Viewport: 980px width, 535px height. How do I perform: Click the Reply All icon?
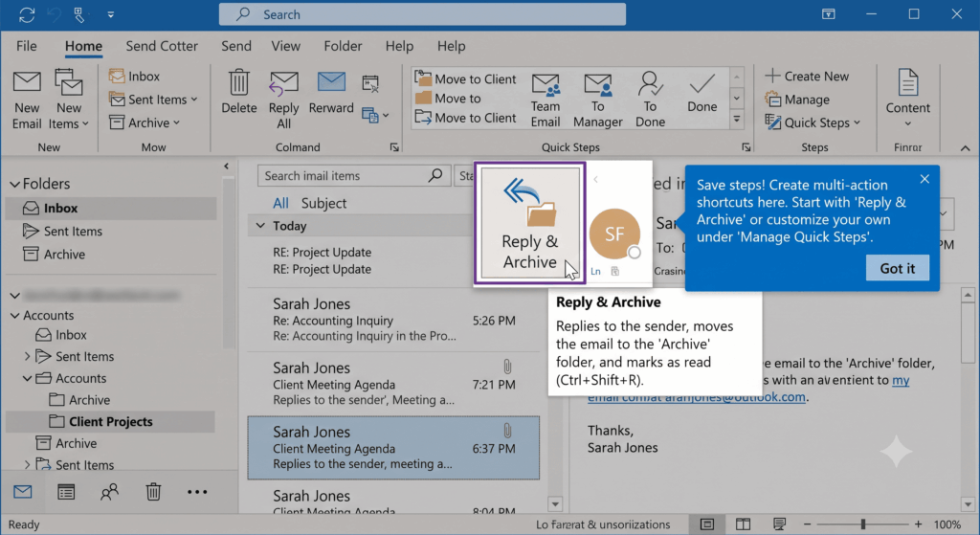283,84
